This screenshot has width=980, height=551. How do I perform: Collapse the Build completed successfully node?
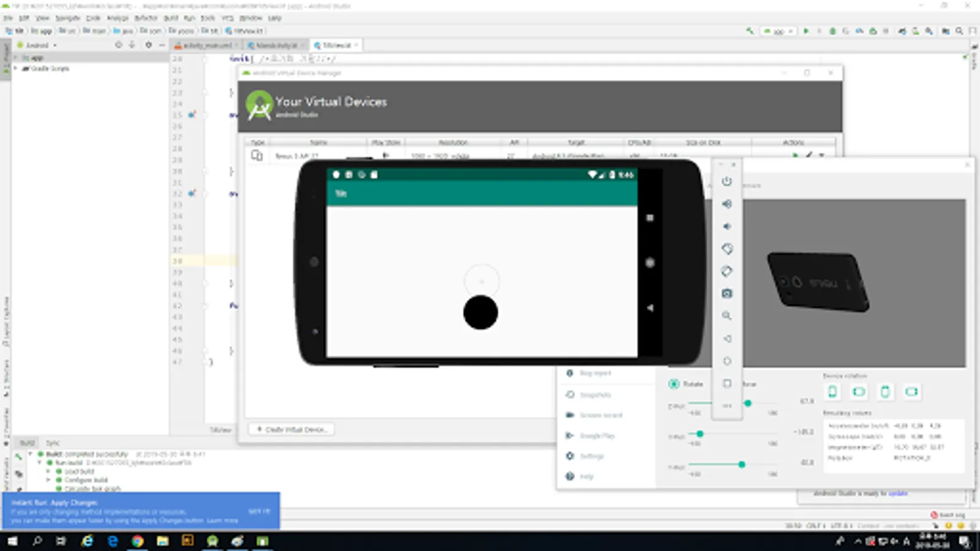(x=31, y=454)
